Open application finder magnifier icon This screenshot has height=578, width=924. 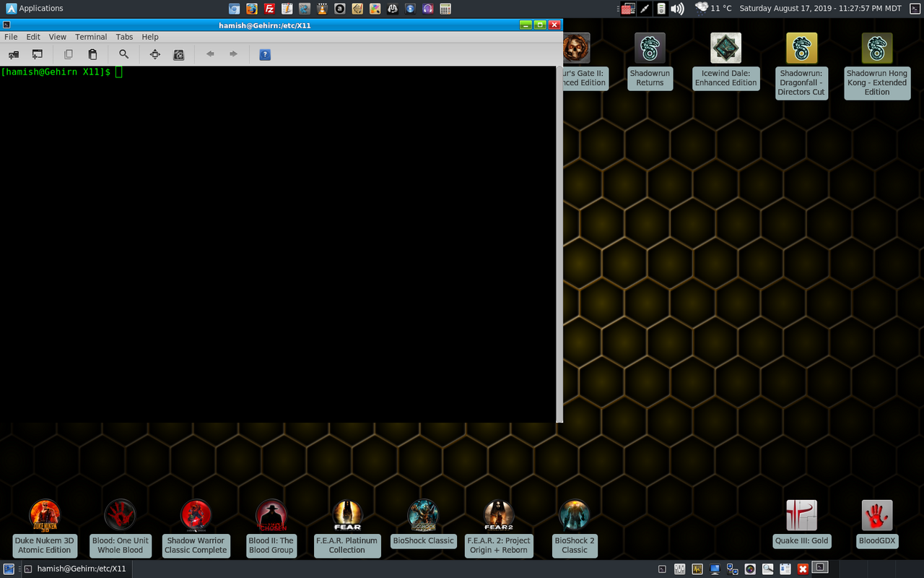point(767,569)
